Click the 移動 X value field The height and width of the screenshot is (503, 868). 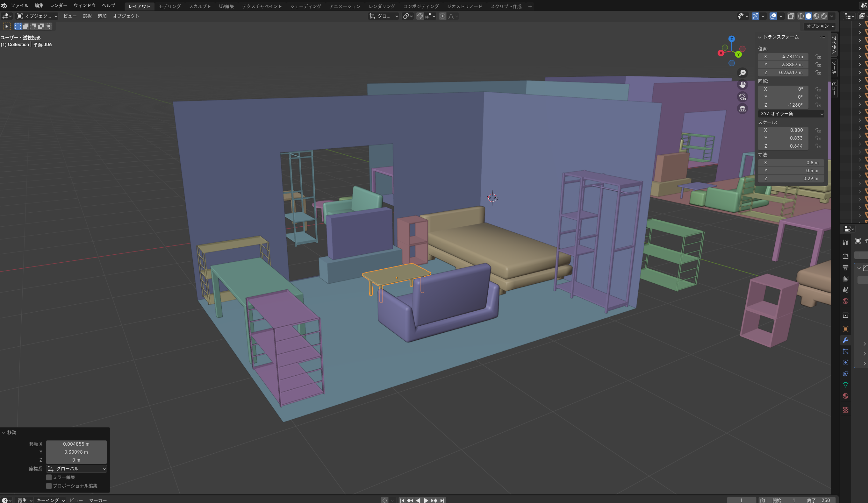[76, 444]
